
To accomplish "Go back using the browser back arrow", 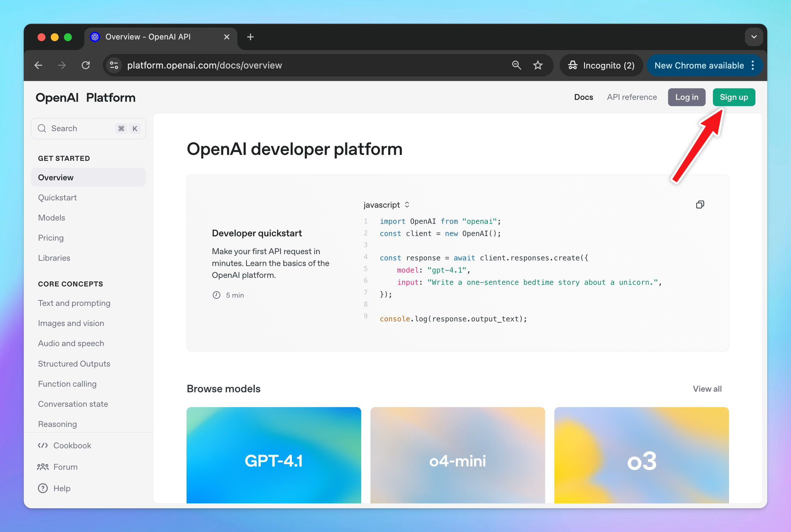I will [38, 65].
